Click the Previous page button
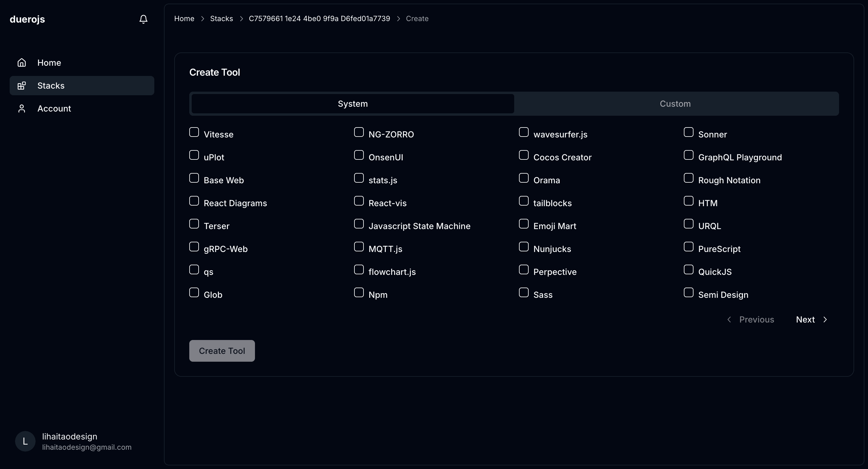868x469 pixels. coord(751,319)
